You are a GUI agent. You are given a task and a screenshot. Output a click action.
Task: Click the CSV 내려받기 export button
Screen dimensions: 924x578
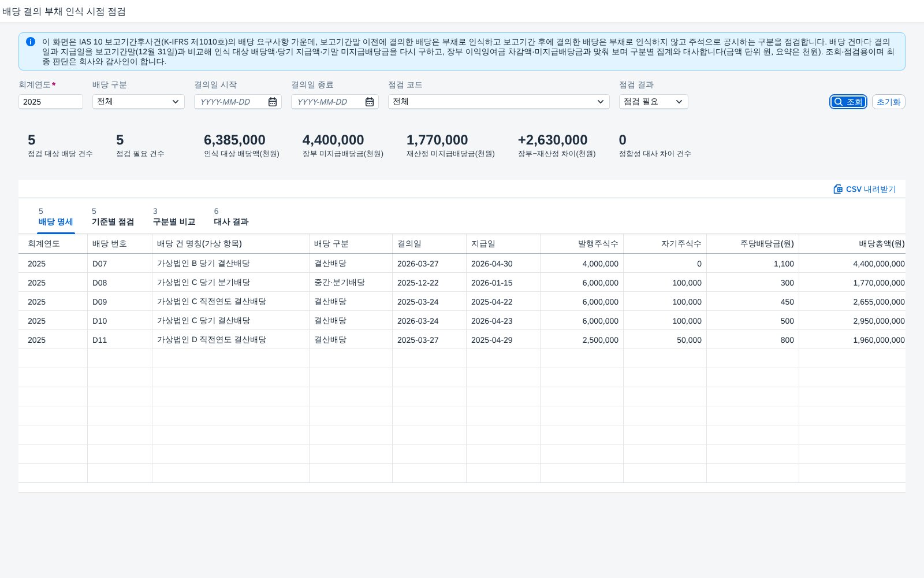[x=865, y=189]
